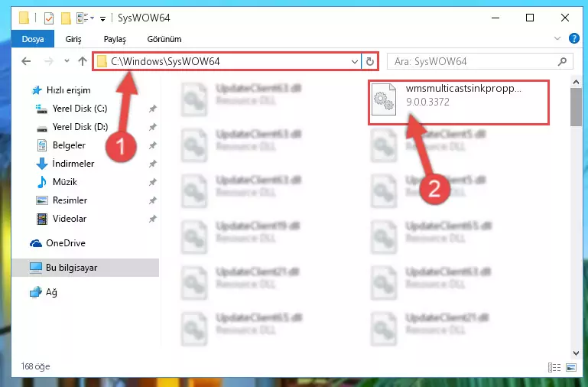
Task: Go forward with the forward arrow
Action: (x=48, y=61)
